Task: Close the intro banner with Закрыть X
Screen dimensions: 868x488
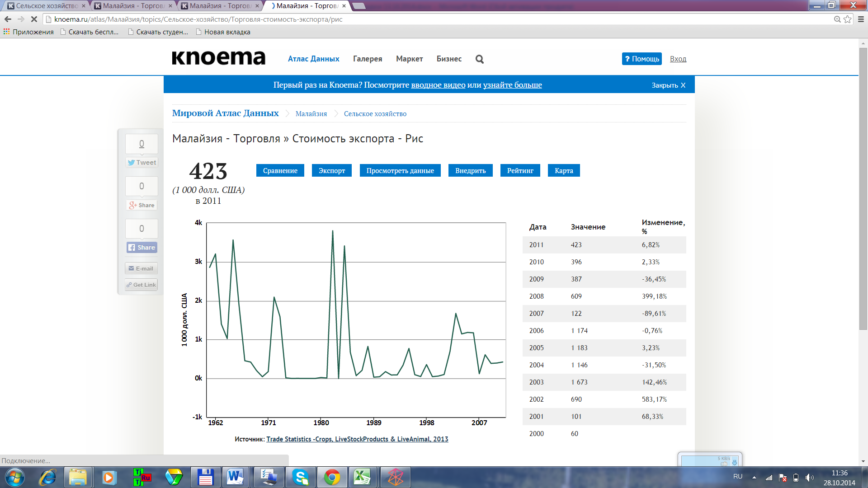Action: [x=668, y=85]
